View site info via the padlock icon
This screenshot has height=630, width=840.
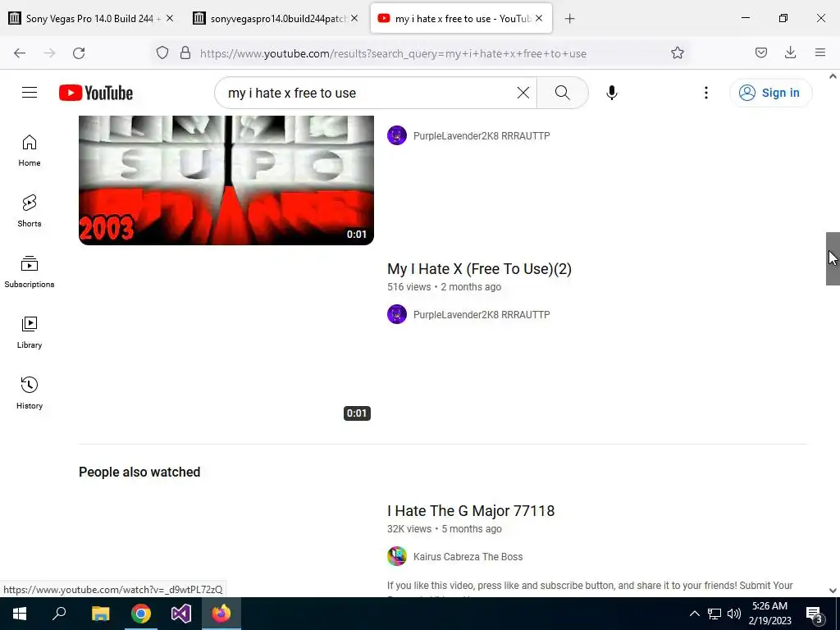tap(185, 53)
